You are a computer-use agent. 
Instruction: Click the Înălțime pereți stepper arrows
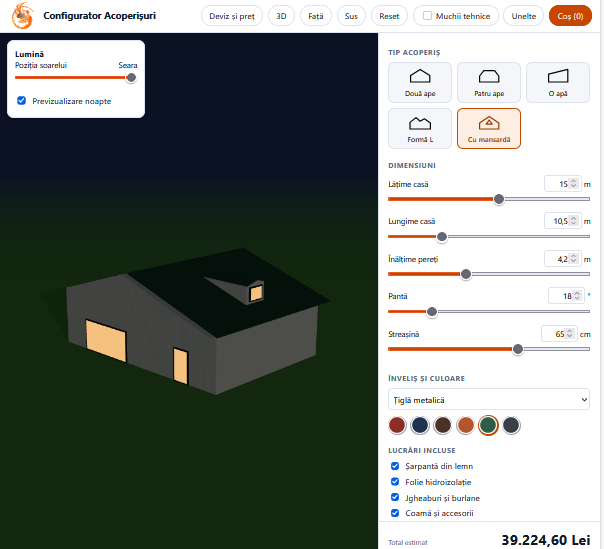tap(573, 259)
